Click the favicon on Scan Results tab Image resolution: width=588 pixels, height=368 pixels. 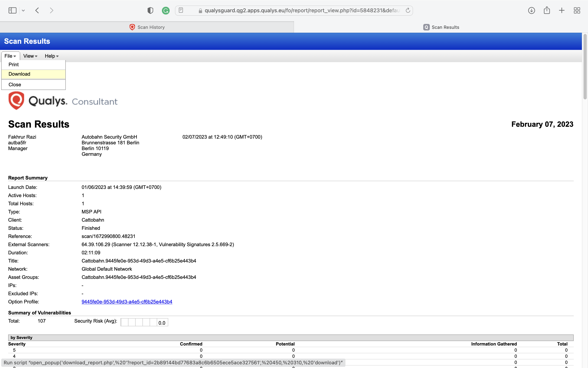click(426, 27)
